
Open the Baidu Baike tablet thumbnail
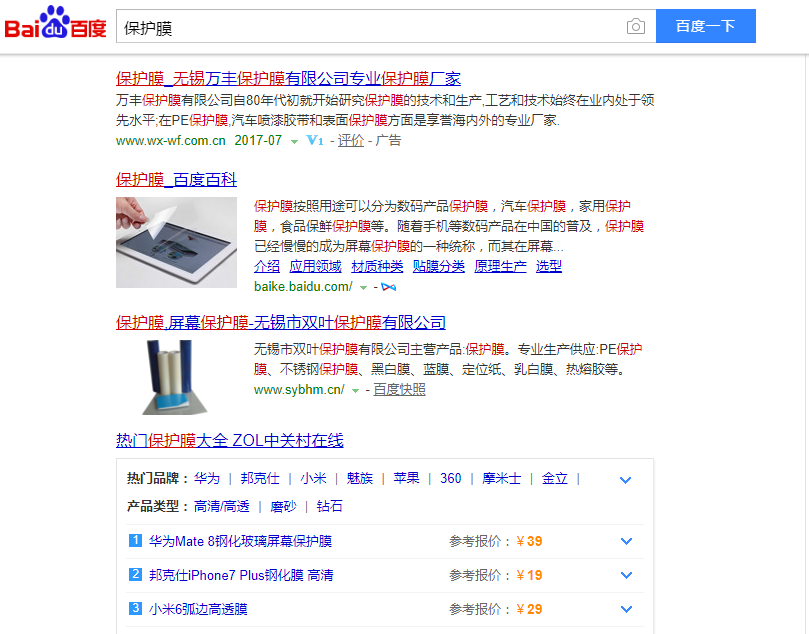point(177,243)
